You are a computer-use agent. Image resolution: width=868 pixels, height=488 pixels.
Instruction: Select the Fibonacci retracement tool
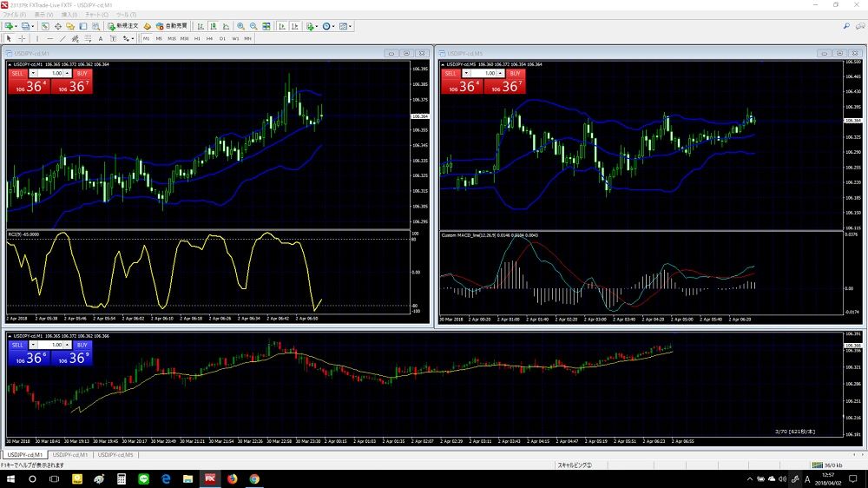(88, 39)
